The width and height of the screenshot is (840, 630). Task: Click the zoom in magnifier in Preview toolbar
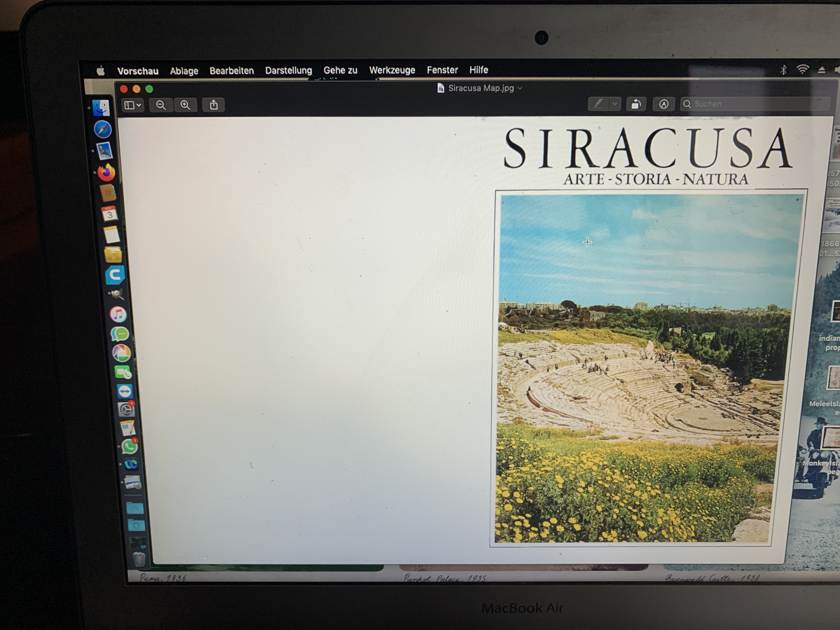pos(185,105)
